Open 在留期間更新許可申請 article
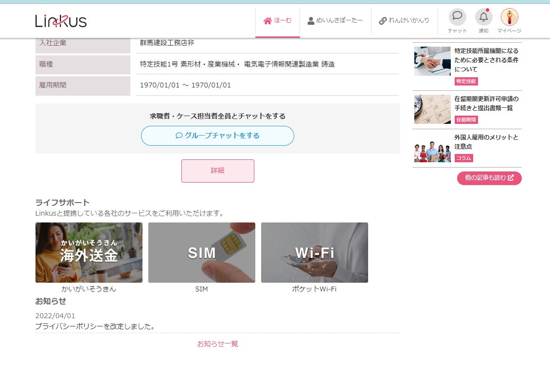 click(x=486, y=103)
